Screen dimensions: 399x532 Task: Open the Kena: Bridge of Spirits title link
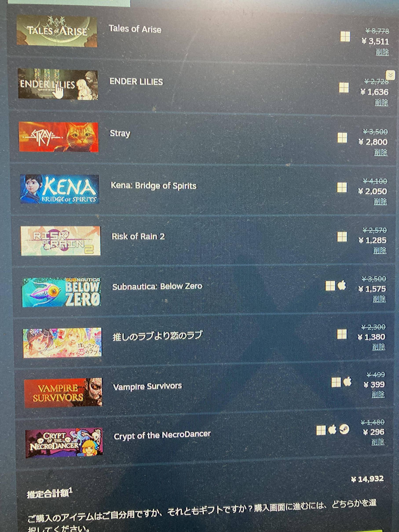point(154,186)
